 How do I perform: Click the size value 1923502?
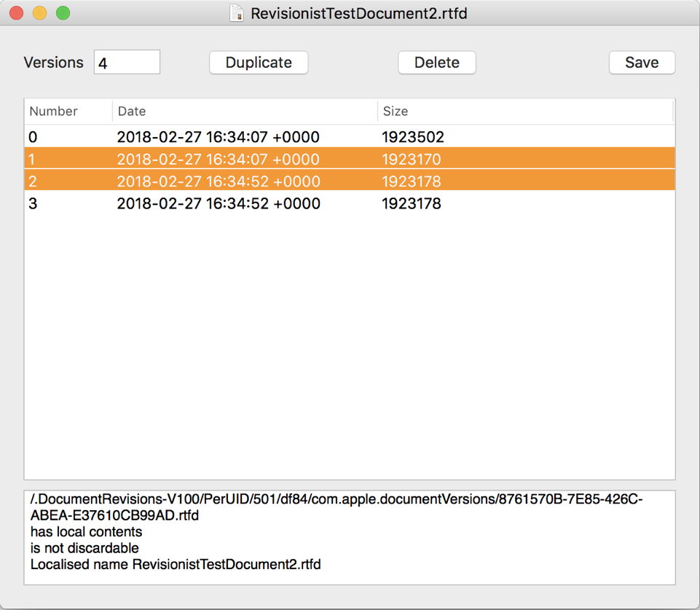(412, 137)
